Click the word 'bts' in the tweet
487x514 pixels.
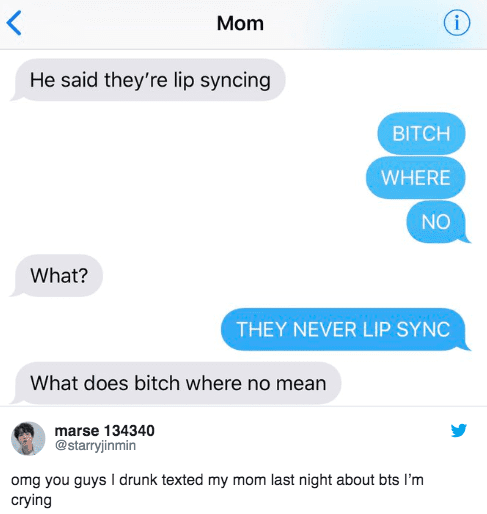[389, 480]
